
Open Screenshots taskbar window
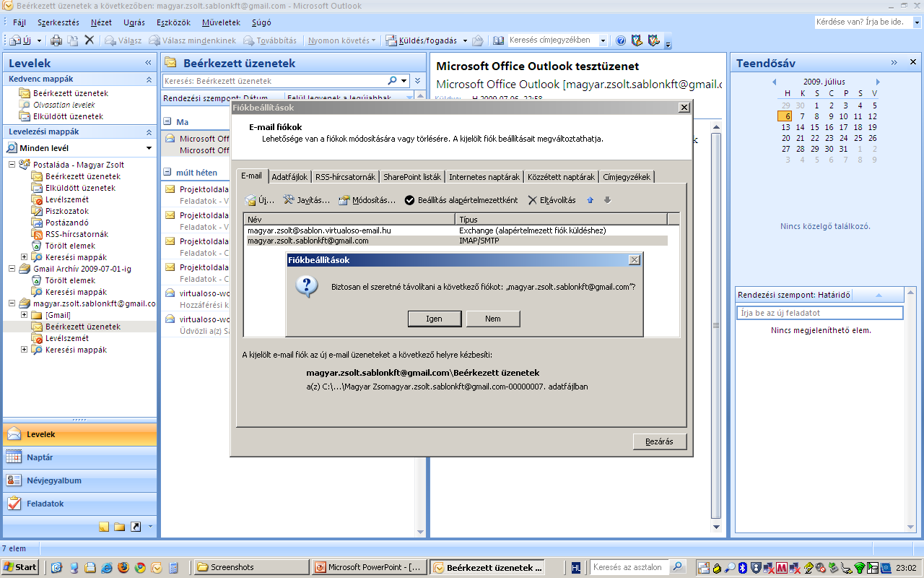[x=251, y=567]
